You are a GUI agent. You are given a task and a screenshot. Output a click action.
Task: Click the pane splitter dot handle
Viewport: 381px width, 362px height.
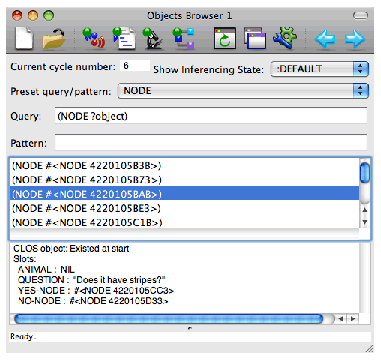(x=190, y=328)
